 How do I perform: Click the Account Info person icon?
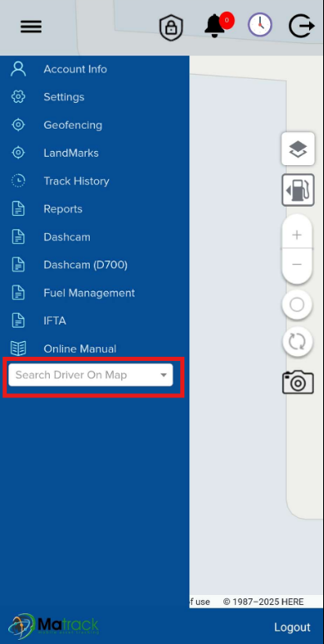coord(18,69)
